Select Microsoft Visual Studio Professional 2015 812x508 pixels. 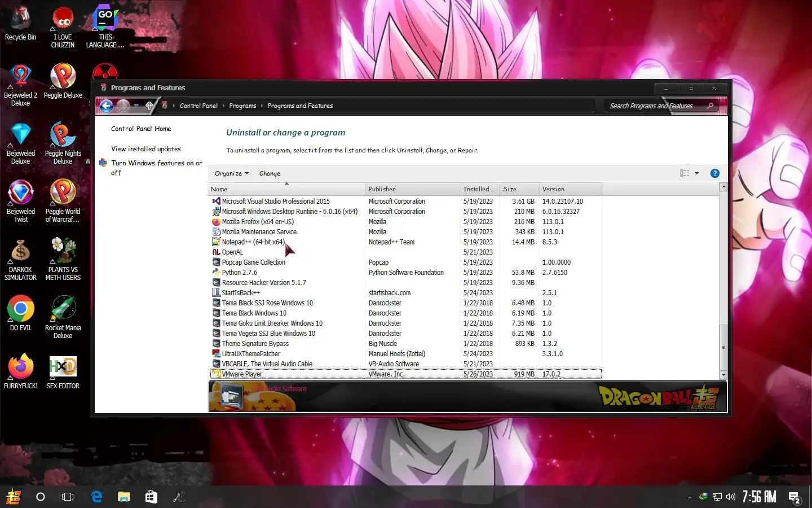click(x=406, y=202)
